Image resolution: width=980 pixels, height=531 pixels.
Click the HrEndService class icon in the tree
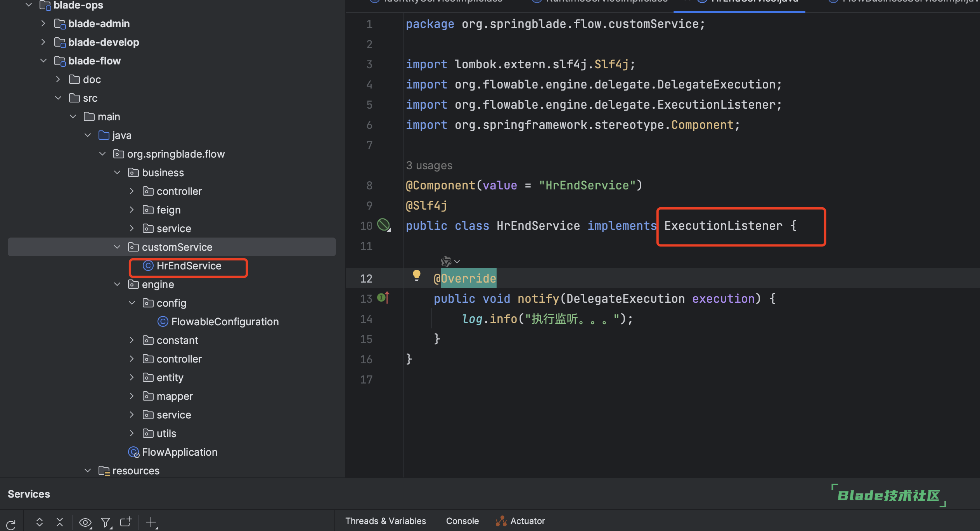(x=148, y=266)
